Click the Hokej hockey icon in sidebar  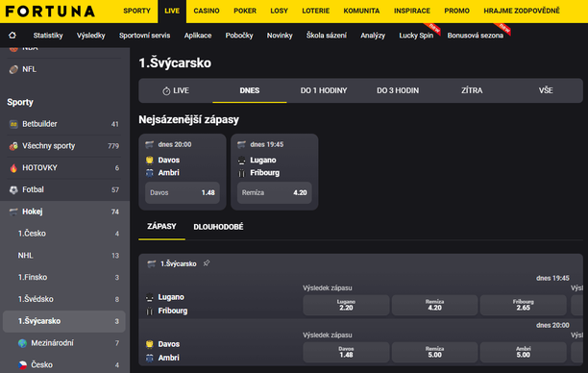(13, 211)
